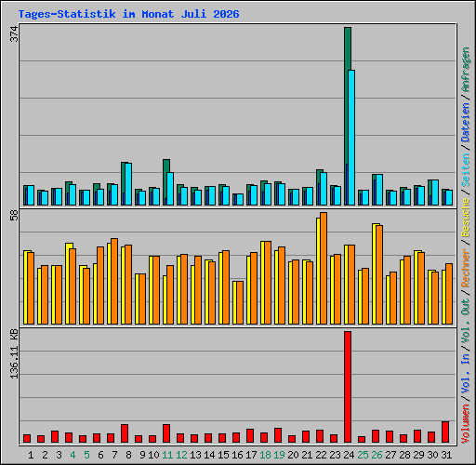This screenshot has width=476, height=465.
Task: Click the cyan Seiten bar for day 22
Action: point(324,189)
